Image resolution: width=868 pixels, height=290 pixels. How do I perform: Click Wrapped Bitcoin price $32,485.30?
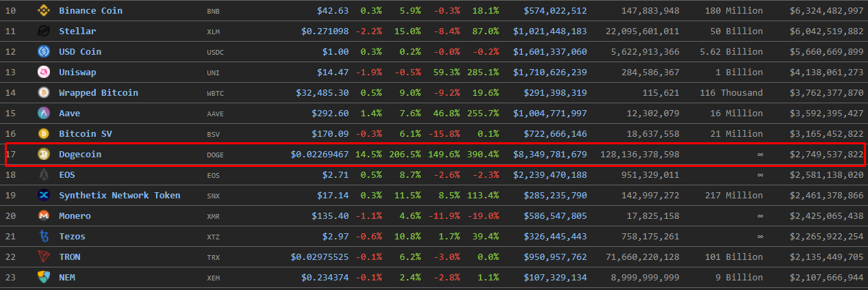(x=322, y=93)
